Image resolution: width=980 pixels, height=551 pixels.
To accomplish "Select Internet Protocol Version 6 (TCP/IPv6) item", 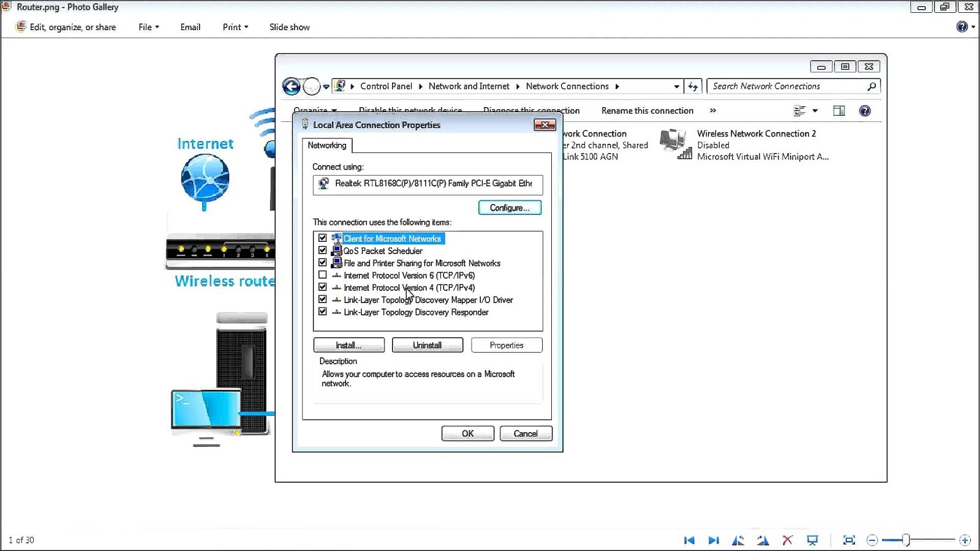I will point(409,275).
